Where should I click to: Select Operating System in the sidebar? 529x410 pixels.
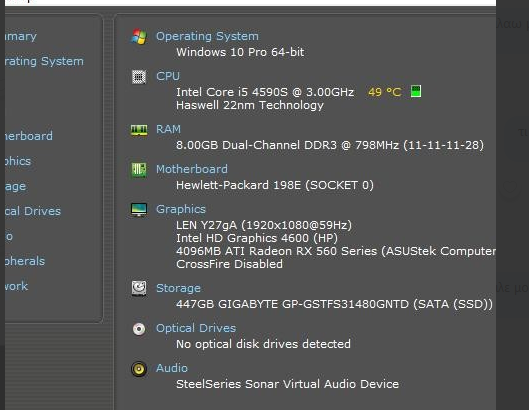tap(44, 61)
